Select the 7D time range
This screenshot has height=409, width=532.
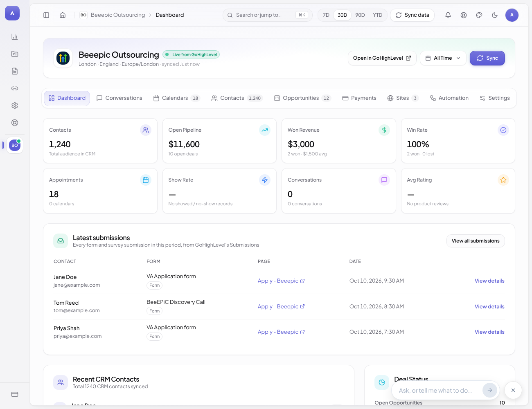tap(326, 15)
